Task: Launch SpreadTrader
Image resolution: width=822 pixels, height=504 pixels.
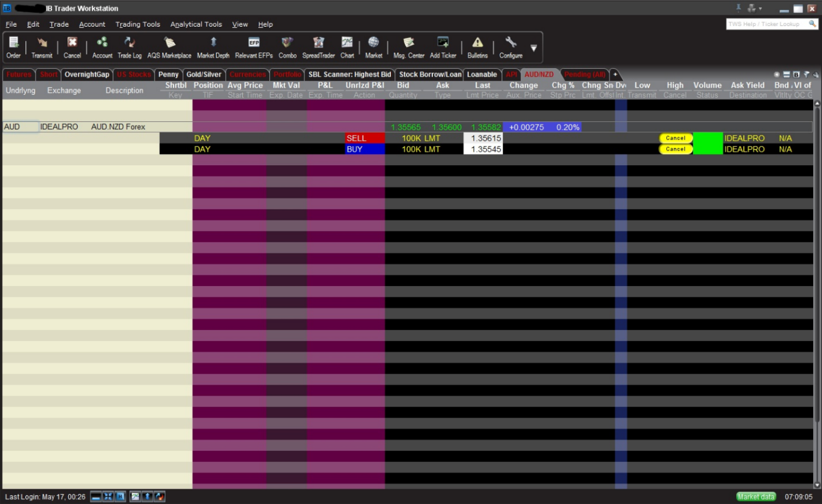Action: (x=319, y=47)
